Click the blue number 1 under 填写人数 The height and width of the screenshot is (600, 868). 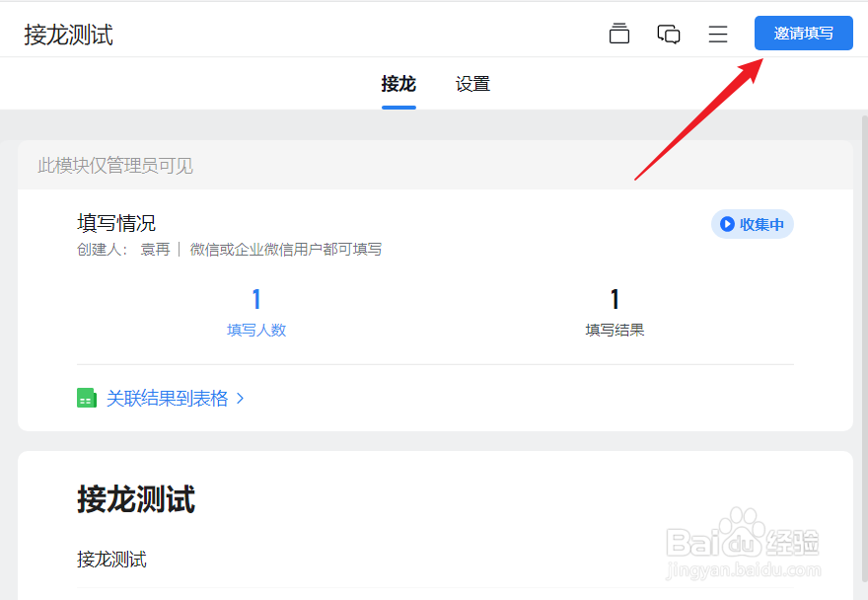255,298
